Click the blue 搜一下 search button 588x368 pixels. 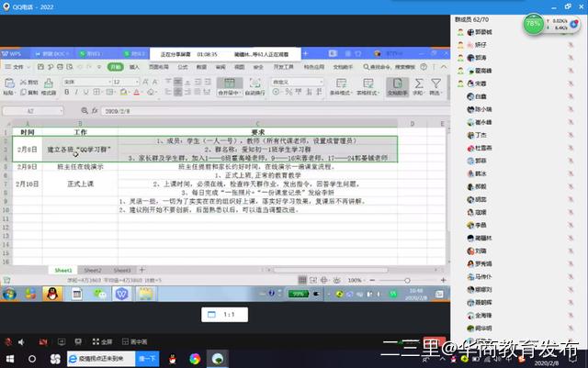point(147,359)
